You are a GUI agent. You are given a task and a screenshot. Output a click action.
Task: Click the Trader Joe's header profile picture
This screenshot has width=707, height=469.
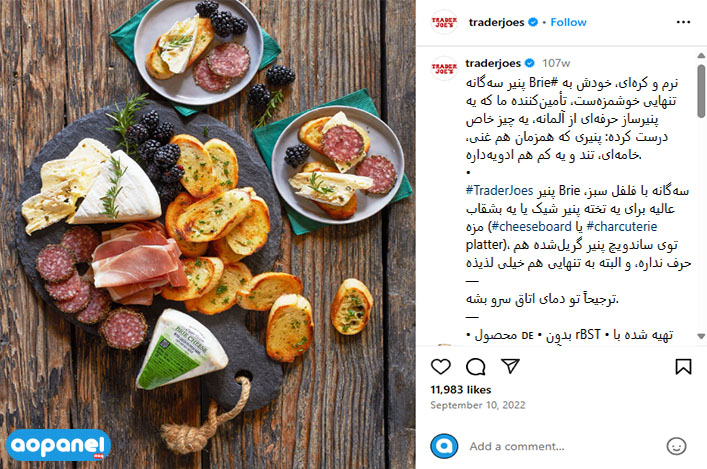pyautogui.click(x=444, y=22)
